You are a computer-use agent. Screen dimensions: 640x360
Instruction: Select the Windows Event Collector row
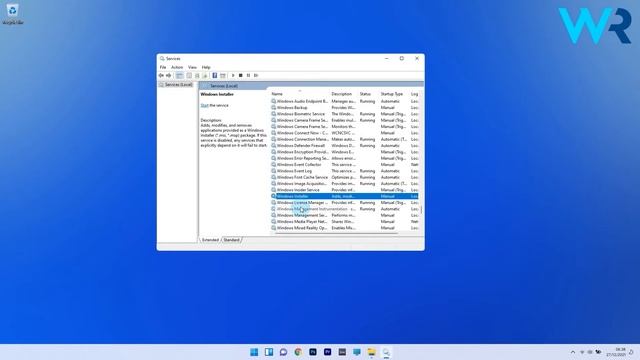pyautogui.click(x=344, y=164)
